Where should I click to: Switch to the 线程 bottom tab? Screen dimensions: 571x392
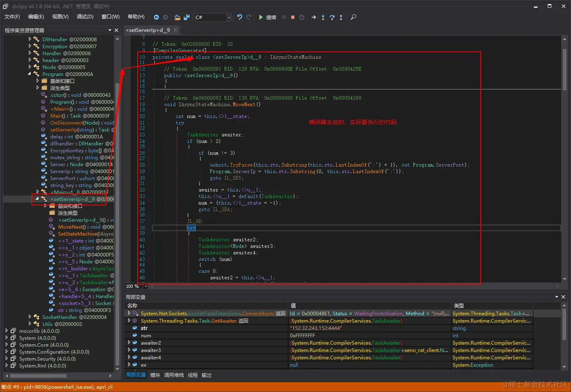click(x=193, y=375)
